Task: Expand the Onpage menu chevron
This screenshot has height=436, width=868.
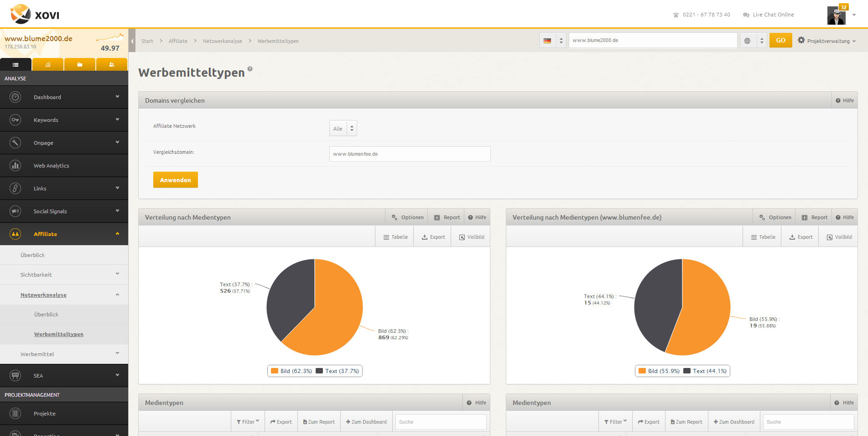Action: (117, 142)
